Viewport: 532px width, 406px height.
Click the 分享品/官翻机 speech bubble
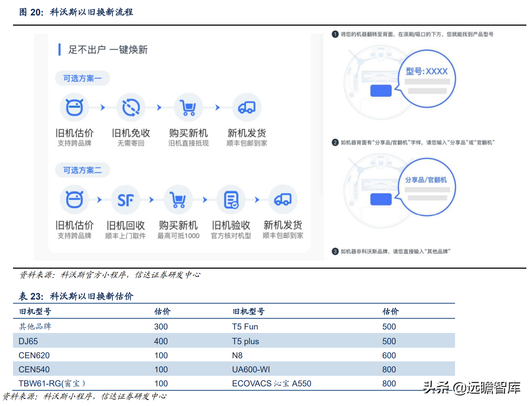pos(427,186)
